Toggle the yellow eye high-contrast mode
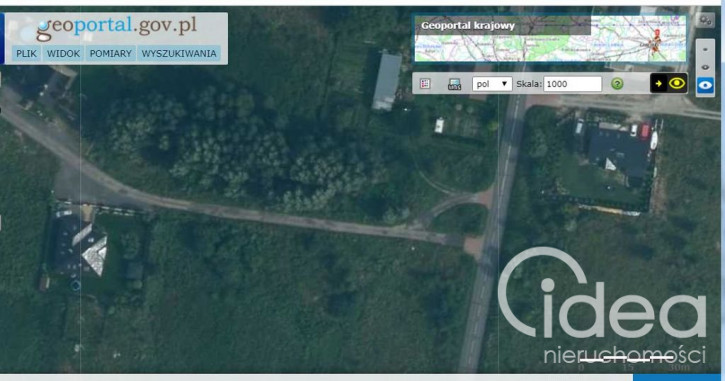Screen dimensions: 725x381 point(677,83)
